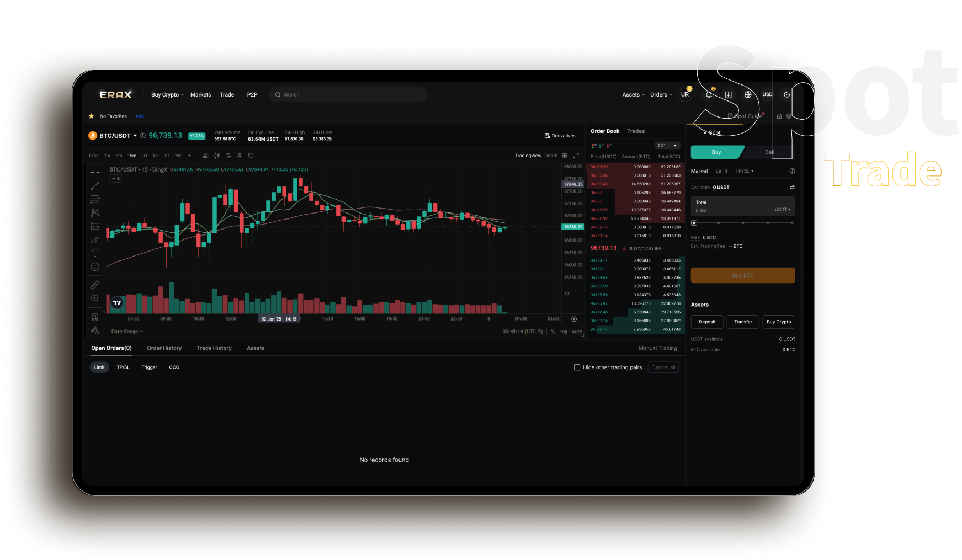Expand the Assets header dropdown
This screenshot has width=962, height=560.
click(633, 95)
